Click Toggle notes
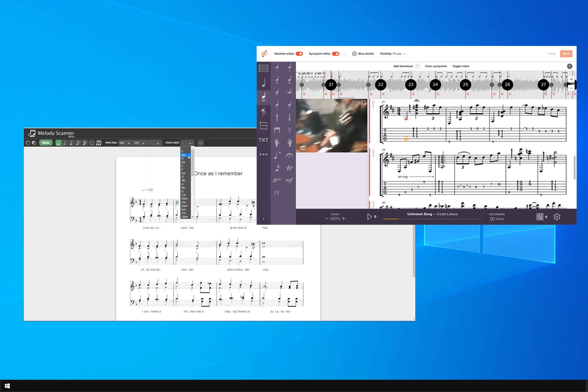Screen dimensions: 588x392 coord(461,66)
